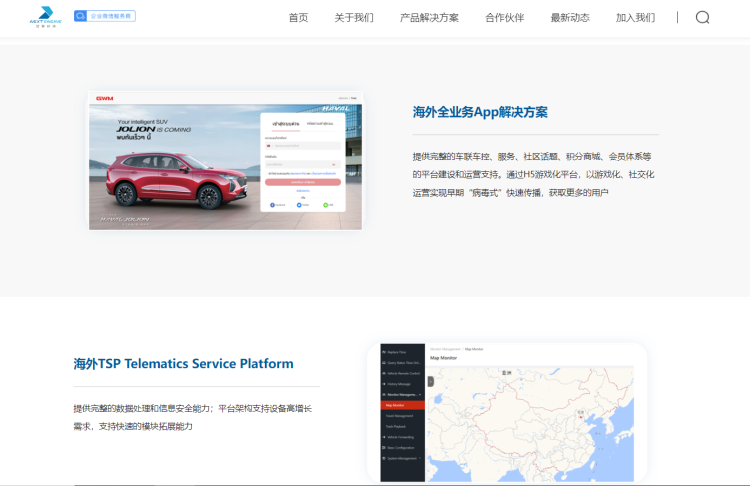Tick the agreement checkbox in login form

coord(266,173)
